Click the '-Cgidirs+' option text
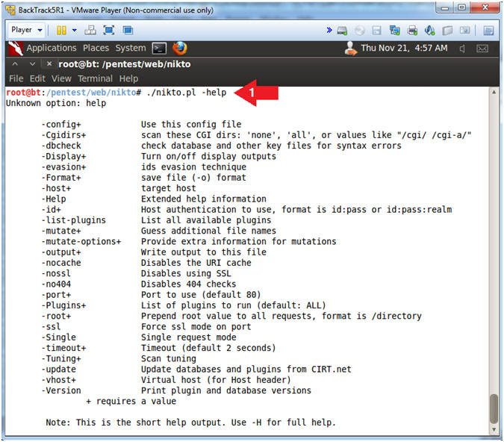 click(63, 135)
